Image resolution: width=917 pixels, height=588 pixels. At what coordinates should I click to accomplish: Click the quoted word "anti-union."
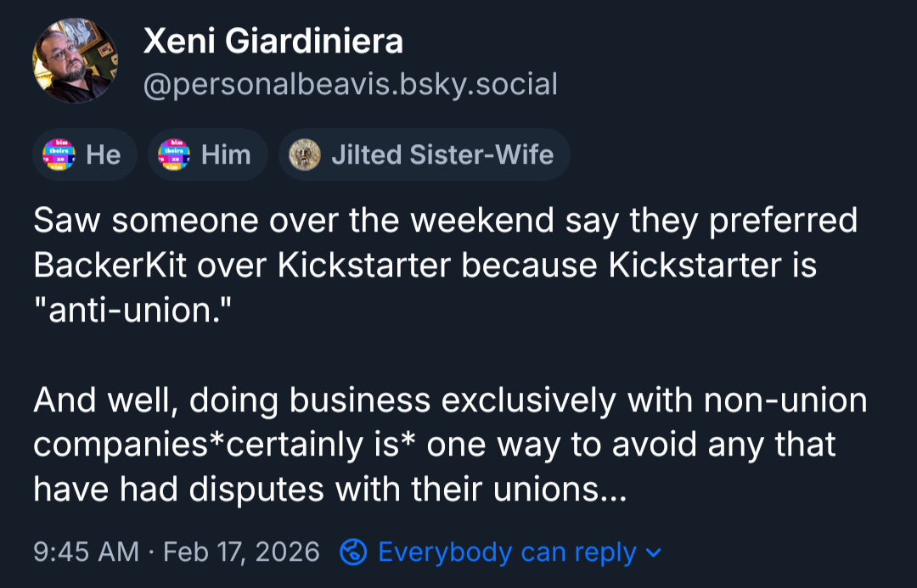pos(132,310)
